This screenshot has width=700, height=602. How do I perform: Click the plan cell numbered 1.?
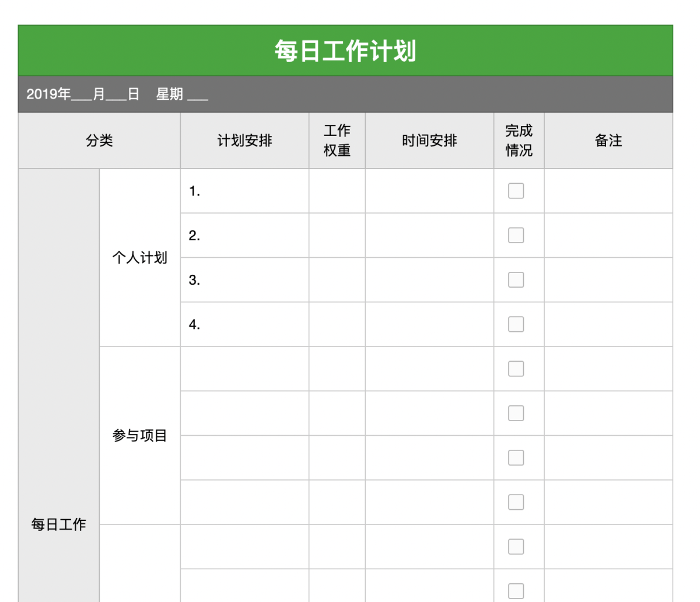tap(244, 191)
